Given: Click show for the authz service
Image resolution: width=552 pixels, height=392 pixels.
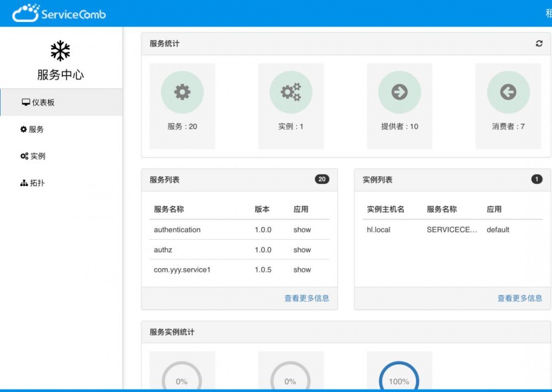Looking at the screenshot, I should click(x=302, y=250).
